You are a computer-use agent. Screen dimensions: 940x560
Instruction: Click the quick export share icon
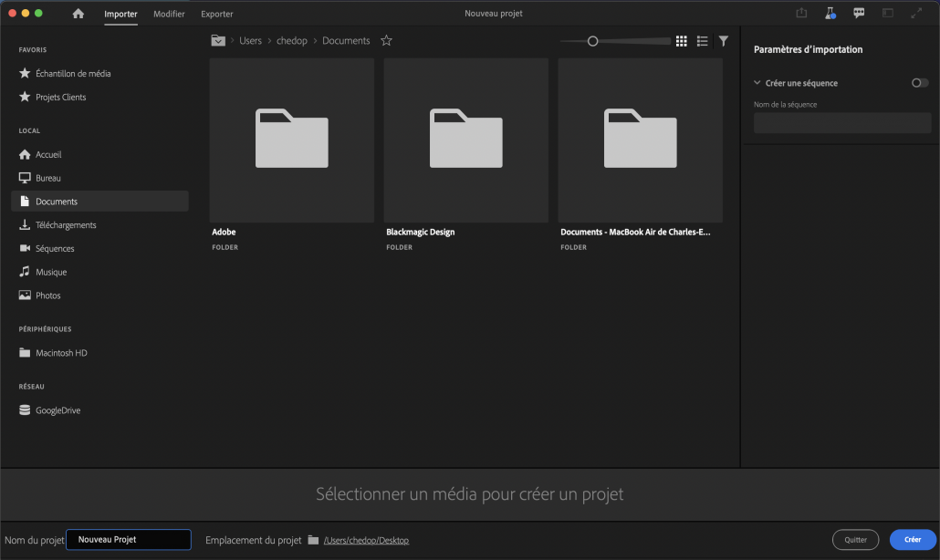click(801, 14)
